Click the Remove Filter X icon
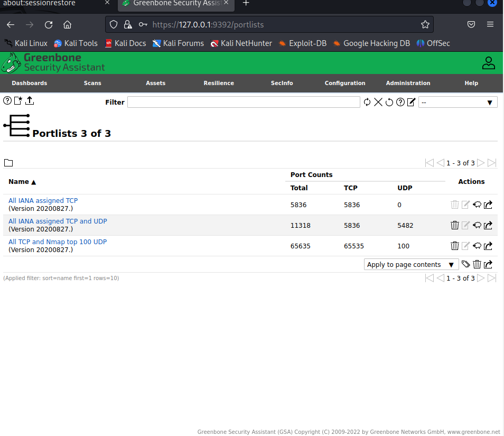The width and height of the screenshot is (504, 436). tap(378, 102)
